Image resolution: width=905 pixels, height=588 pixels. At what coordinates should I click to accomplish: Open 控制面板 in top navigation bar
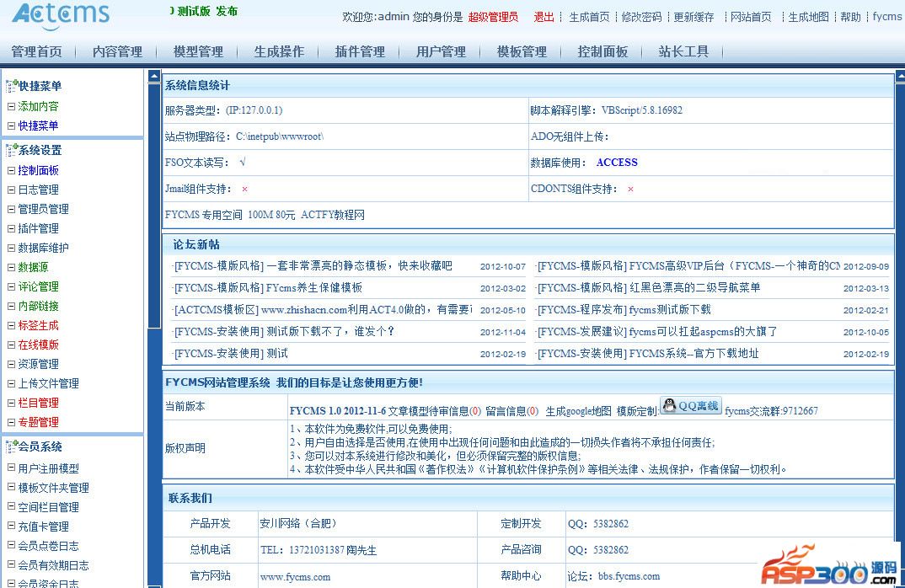click(602, 52)
